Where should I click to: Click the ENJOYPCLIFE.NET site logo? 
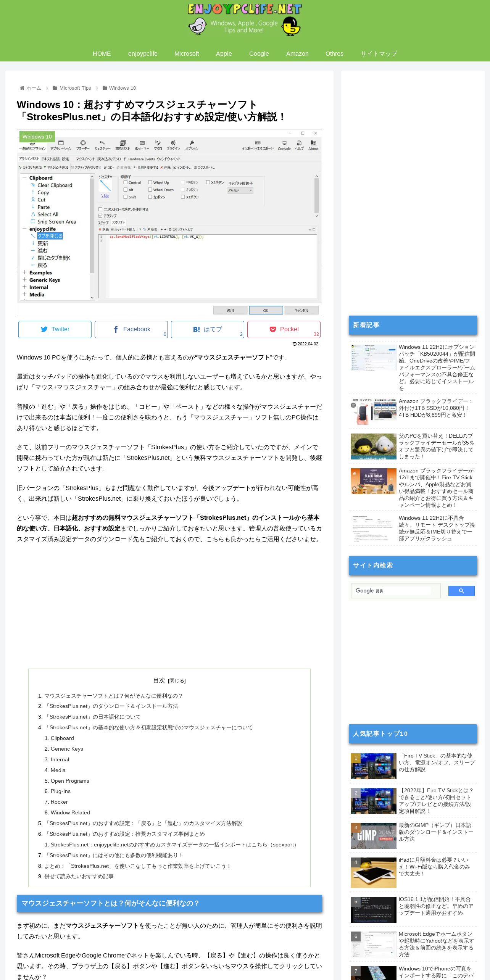click(x=245, y=20)
